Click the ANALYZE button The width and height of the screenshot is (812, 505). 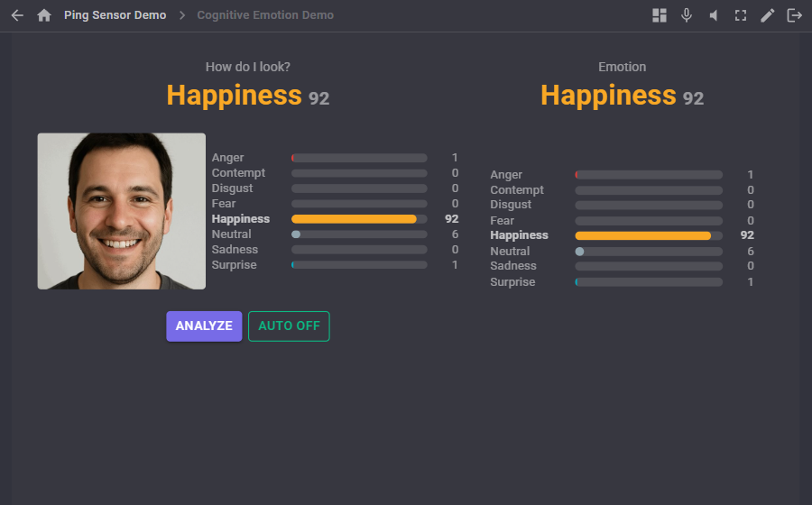pos(204,326)
